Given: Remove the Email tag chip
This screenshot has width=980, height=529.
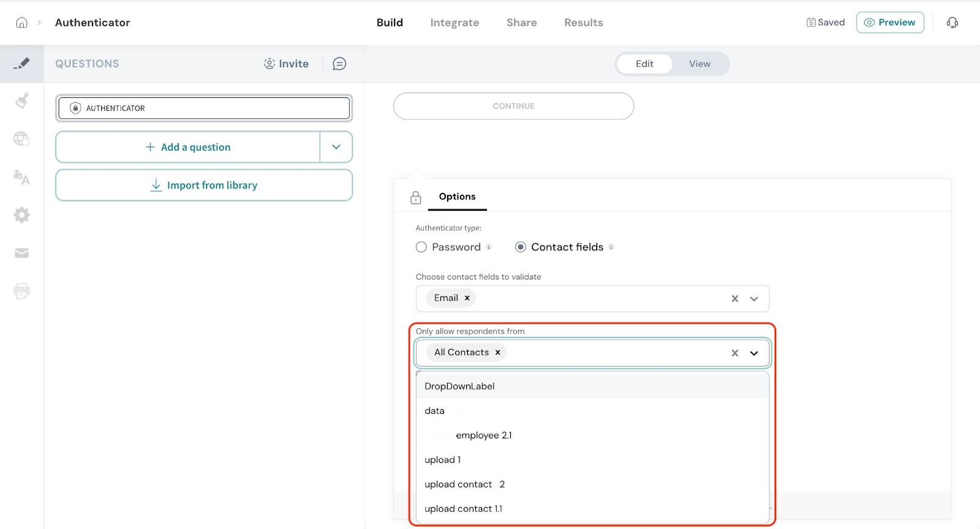Looking at the screenshot, I should pyautogui.click(x=467, y=298).
